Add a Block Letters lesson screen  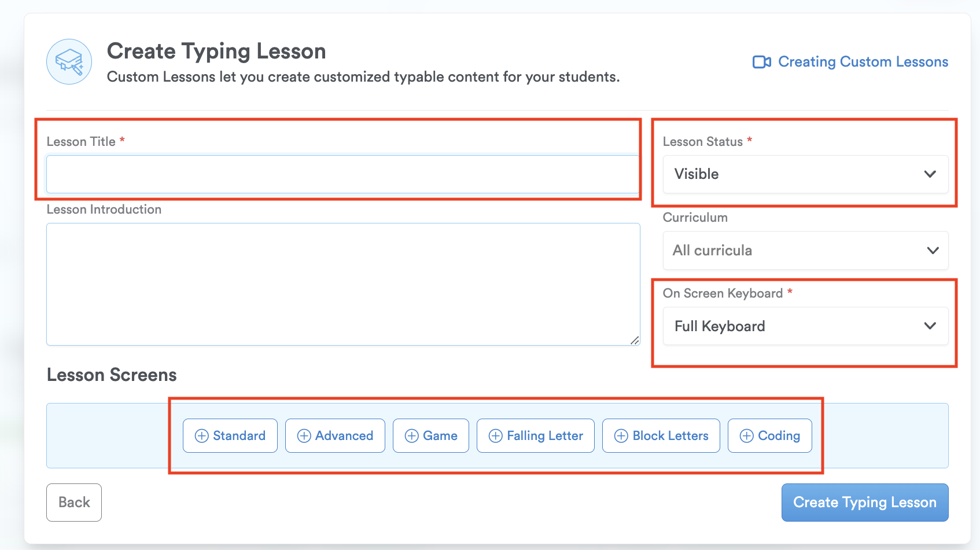click(x=661, y=436)
